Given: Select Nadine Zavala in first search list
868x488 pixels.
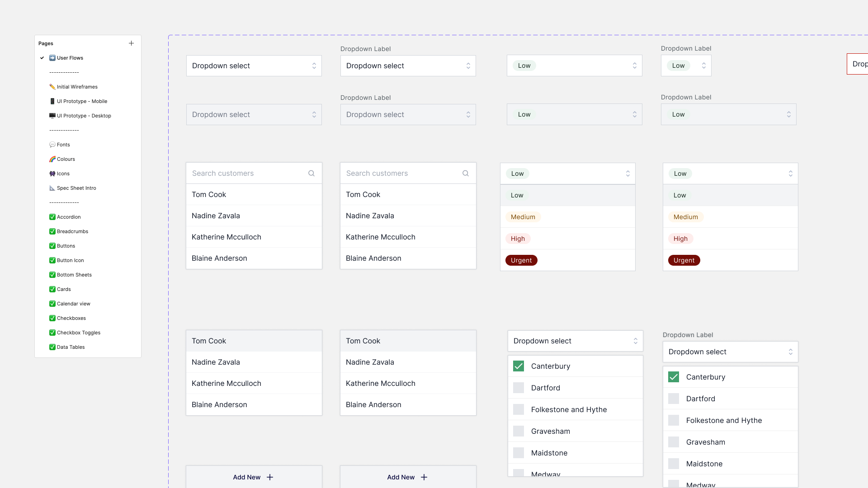Looking at the screenshot, I should (x=254, y=216).
